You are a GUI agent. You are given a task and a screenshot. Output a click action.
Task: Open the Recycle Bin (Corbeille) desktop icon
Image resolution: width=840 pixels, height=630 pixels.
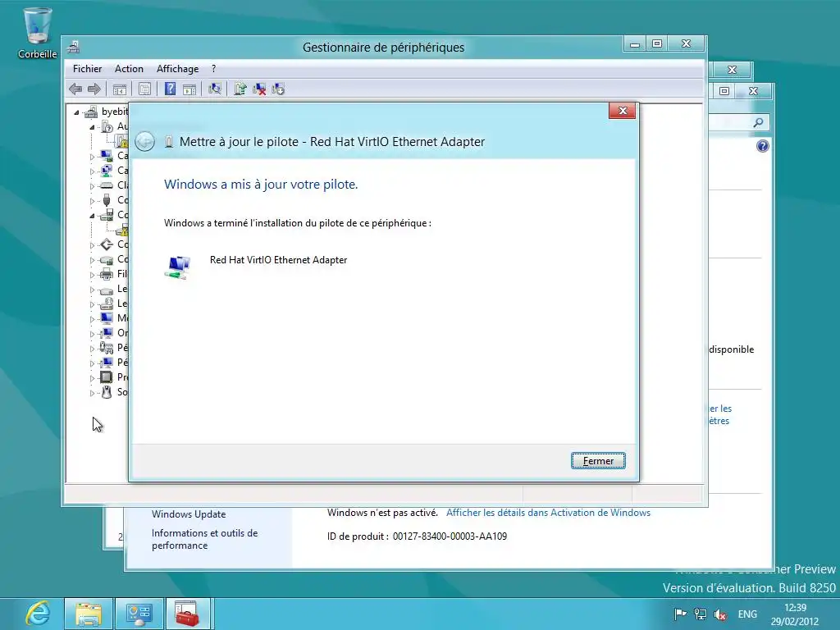coord(37,33)
